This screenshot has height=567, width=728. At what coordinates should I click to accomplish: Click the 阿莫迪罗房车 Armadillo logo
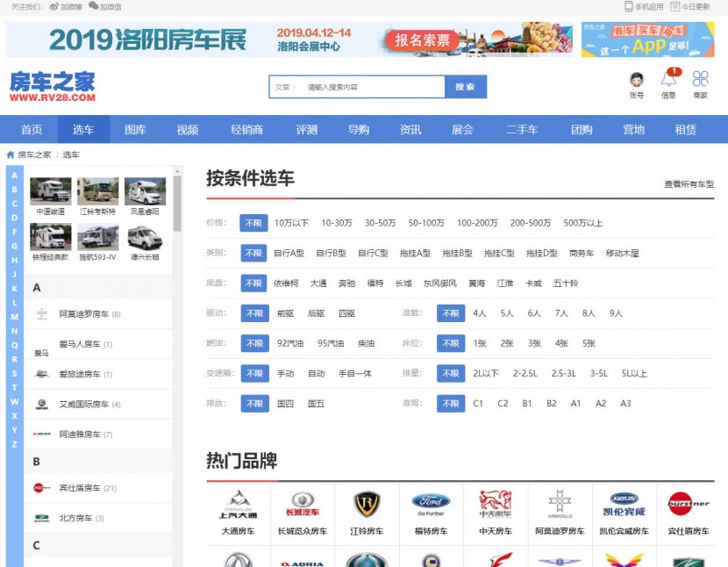(x=560, y=505)
